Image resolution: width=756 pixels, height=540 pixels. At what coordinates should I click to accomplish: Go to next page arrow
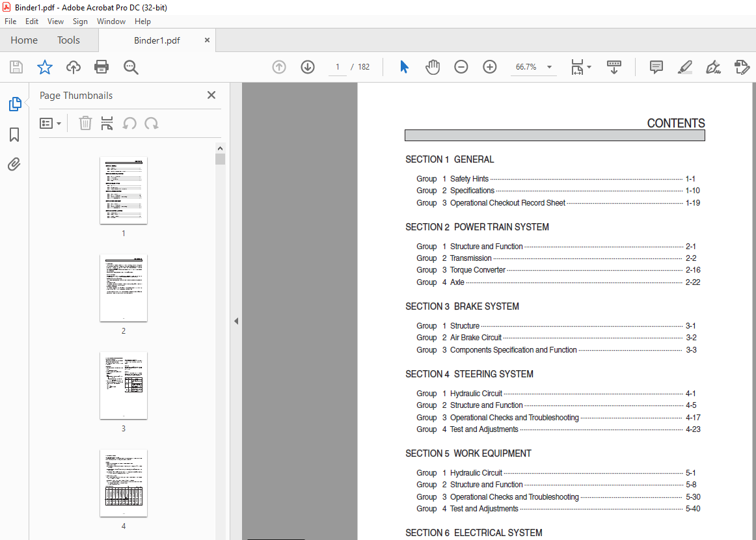click(x=308, y=67)
